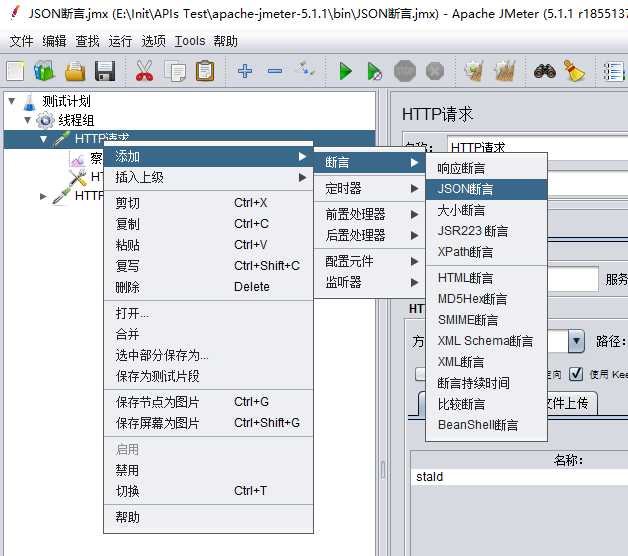Click the test plan flask icon in tree
The height and width of the screenshot is (556, 628).
pyautogui.click(x=30, y=102)
